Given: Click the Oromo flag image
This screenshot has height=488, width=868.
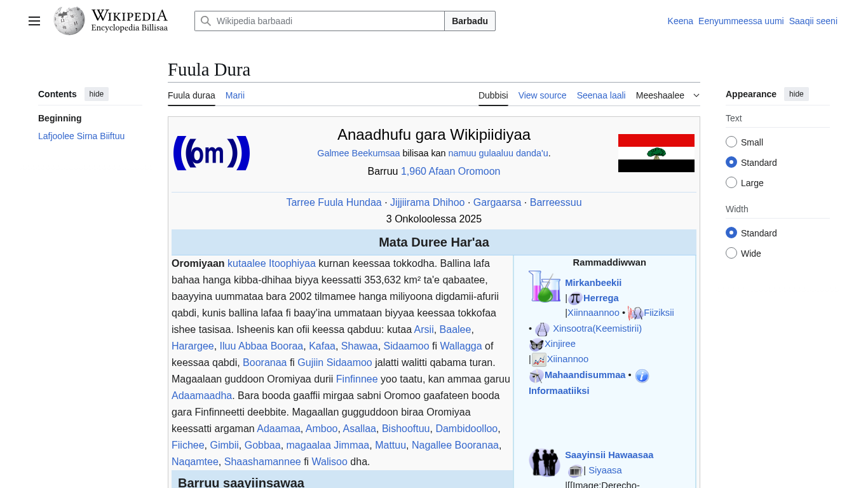Looking at the screenshot, I should click(x=656, y=153).
